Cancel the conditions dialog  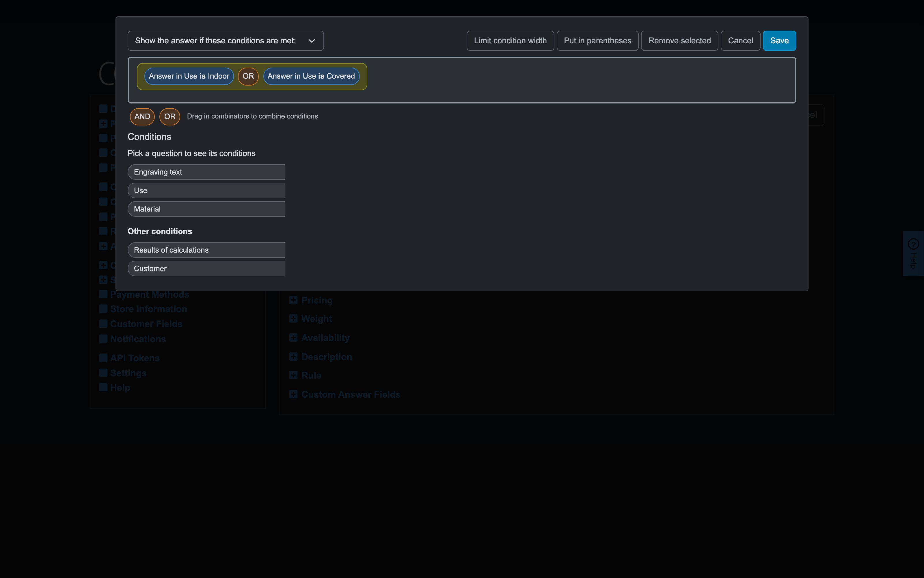pos(740,40)
